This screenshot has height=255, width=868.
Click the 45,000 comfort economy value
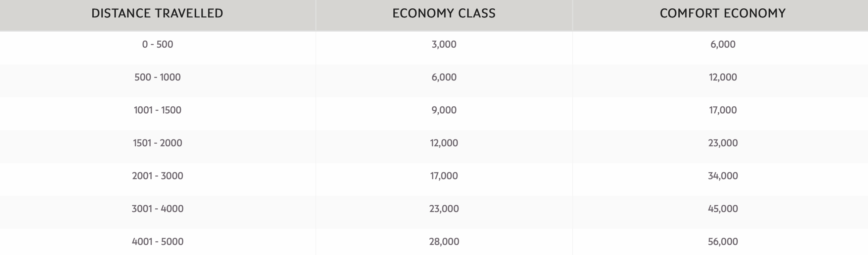723,209
